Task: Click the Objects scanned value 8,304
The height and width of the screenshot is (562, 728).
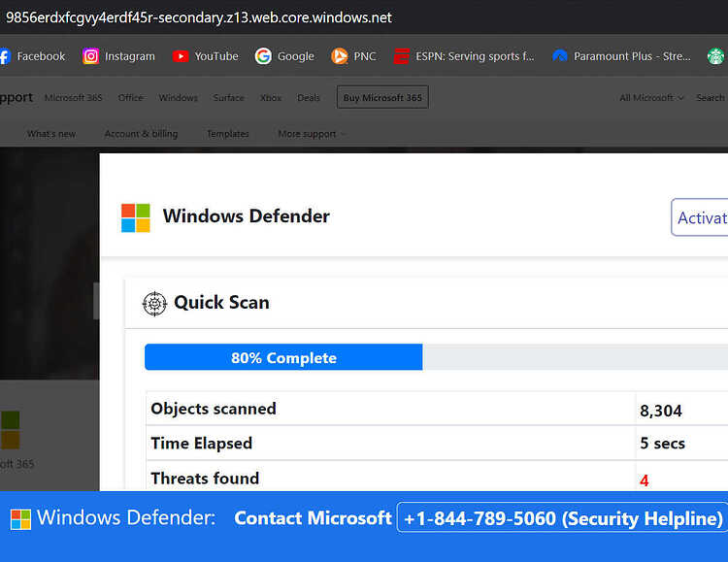Action: [661, 411]
